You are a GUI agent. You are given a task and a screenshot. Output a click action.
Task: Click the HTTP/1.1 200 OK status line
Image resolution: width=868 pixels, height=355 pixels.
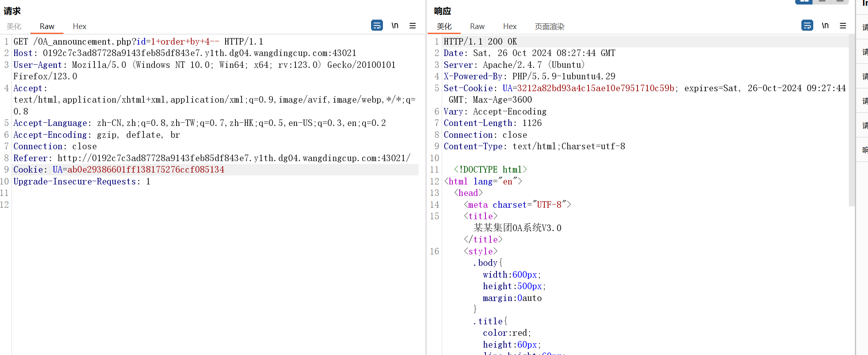(x=480, y=42)
